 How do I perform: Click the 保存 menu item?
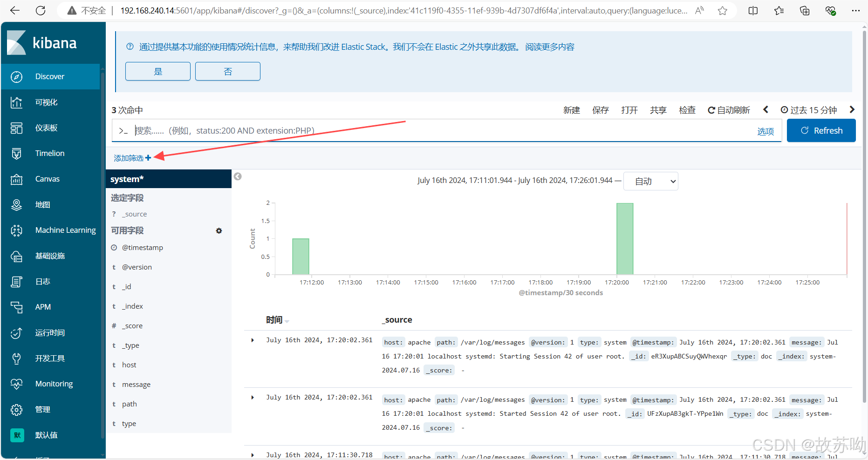click(x=600, y=110)
